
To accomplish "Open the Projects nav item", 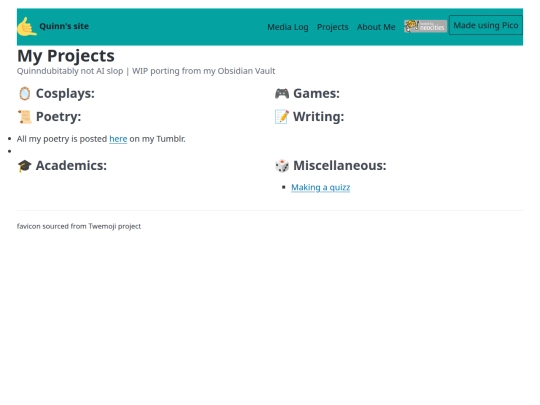I will [x=333, y=27].
